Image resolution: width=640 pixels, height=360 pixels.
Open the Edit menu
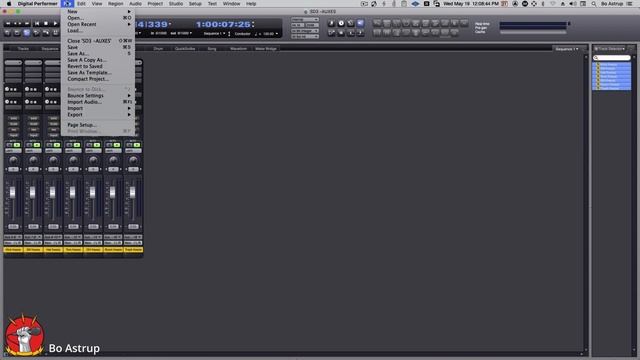pyautogui.click(x=81, y=4)
